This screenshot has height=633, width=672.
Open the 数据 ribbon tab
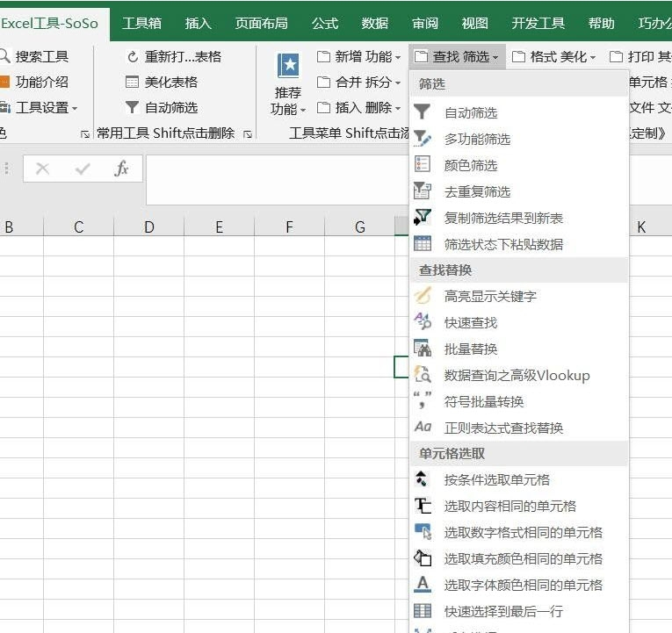[374, 23]
